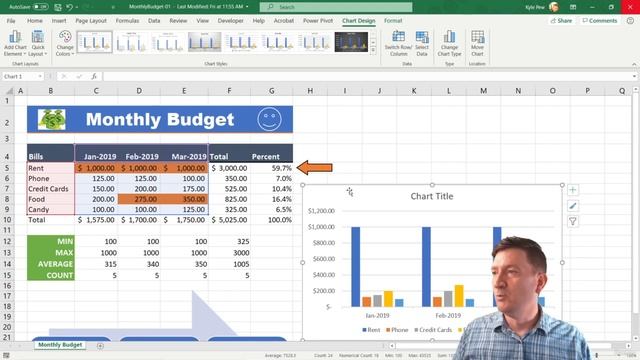Expand the formula bar
This screenshot has height=360, width=640.
pyautogui.click(x=634, y=76)
